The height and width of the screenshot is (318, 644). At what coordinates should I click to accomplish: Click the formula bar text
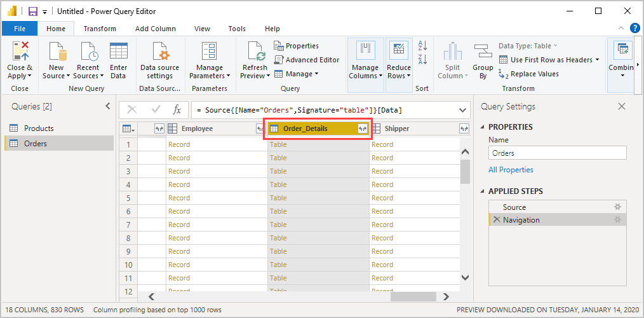coord(299,110)
